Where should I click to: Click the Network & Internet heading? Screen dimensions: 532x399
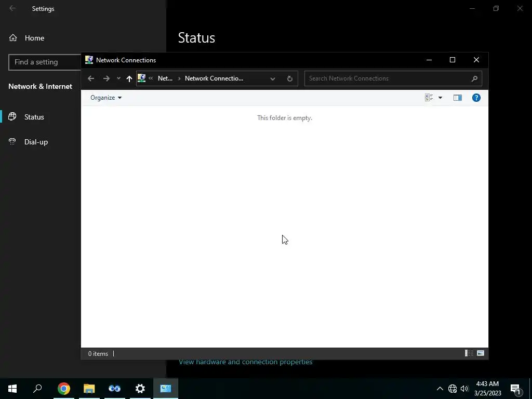(x=41, y=87)
